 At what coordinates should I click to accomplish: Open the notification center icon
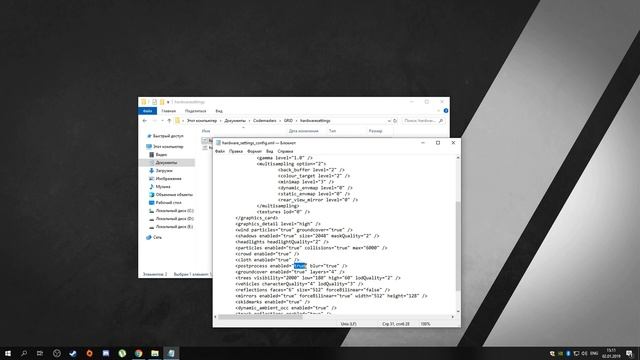click(x=629, y=353)
